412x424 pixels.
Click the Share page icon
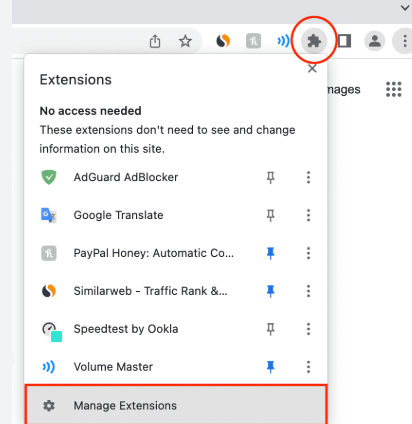[155, 41]
